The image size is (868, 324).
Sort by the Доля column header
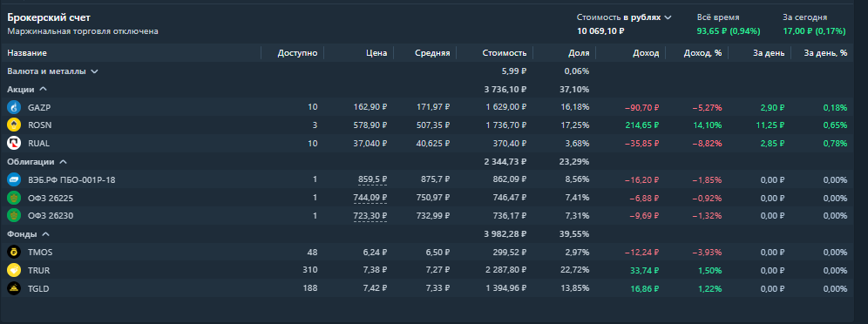click(579, 53)
